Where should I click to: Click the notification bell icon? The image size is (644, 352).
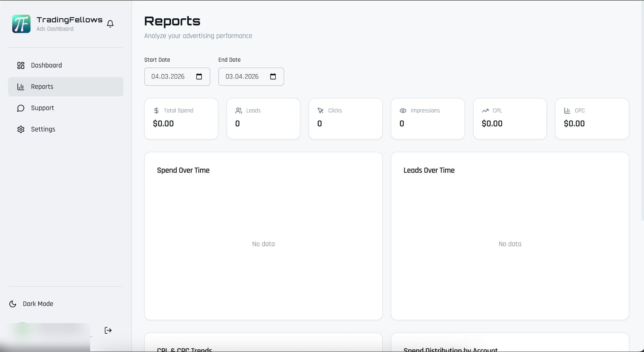coord(110,24)
